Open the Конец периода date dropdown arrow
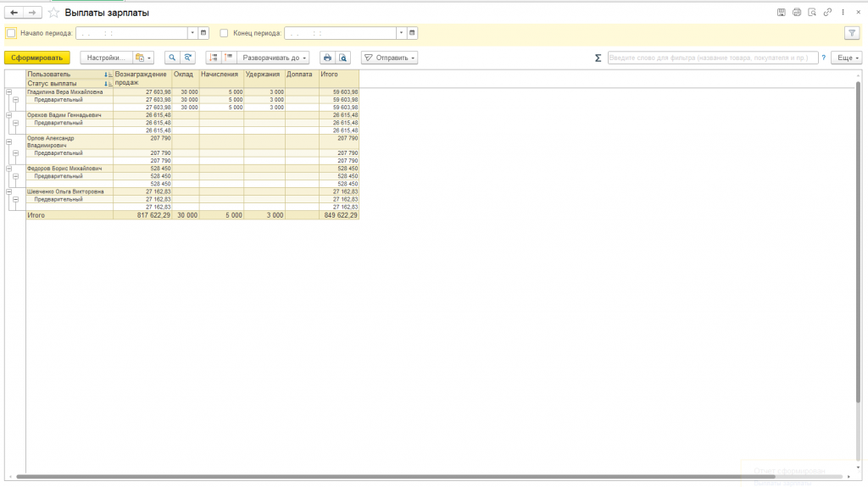This screenshot has height=487, width=868. 401,33
